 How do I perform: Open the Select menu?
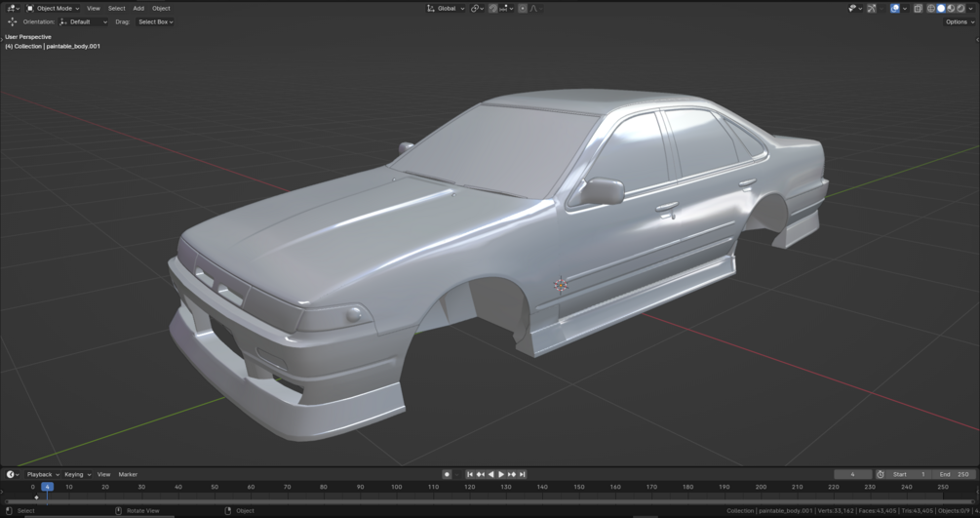point(116,8)
